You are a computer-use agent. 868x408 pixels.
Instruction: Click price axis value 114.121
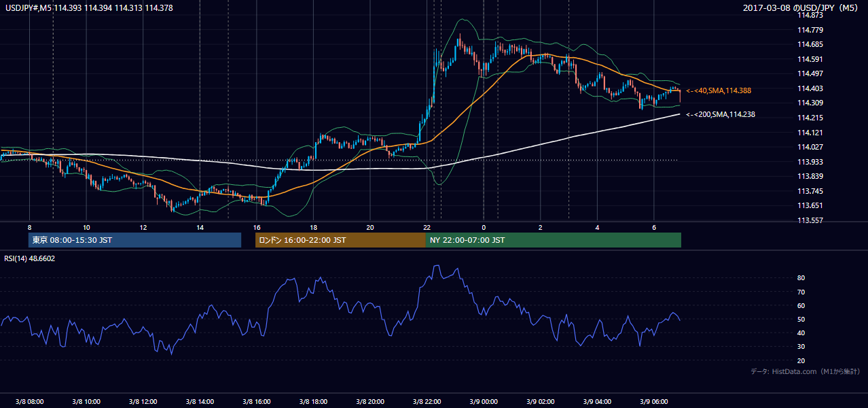810,133
